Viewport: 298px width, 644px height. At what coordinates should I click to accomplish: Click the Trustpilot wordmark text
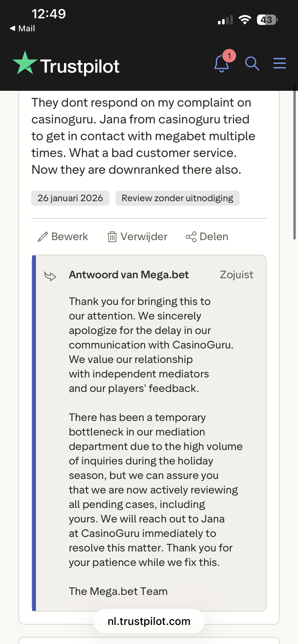(x=80, y=67)
